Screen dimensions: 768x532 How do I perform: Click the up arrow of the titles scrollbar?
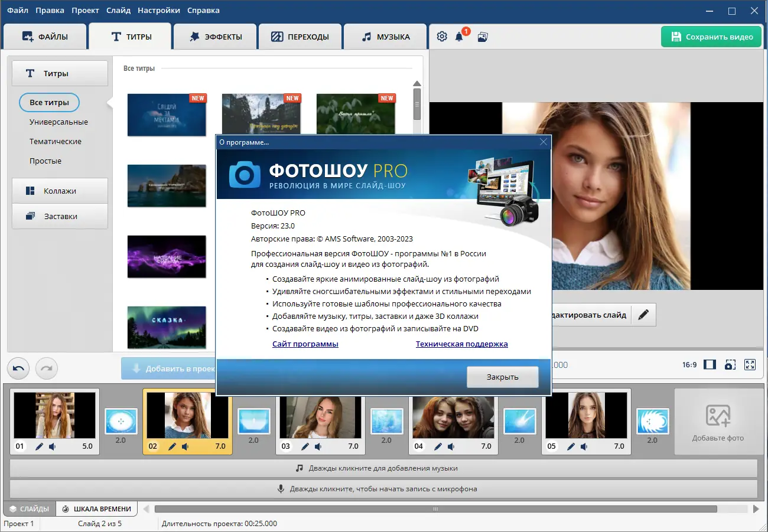tap(417, 83)
